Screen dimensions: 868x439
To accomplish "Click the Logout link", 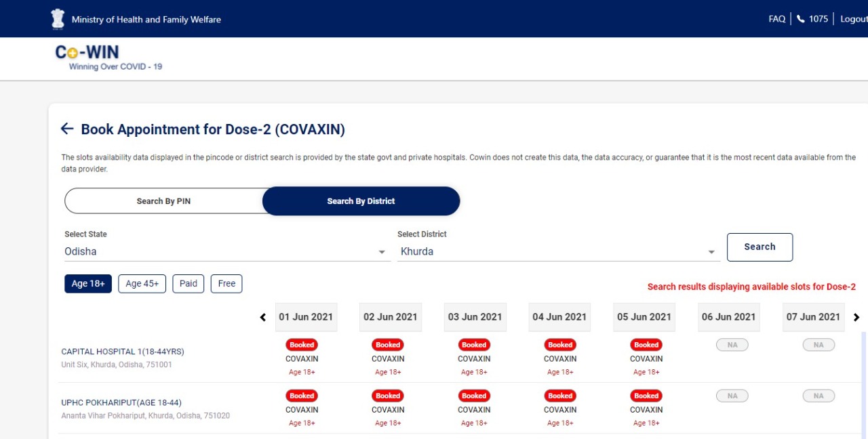I will (x=853, y=19).
